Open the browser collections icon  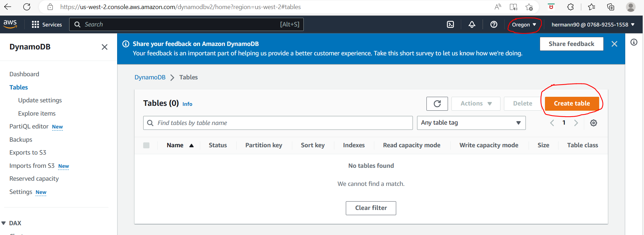point(611,7)
